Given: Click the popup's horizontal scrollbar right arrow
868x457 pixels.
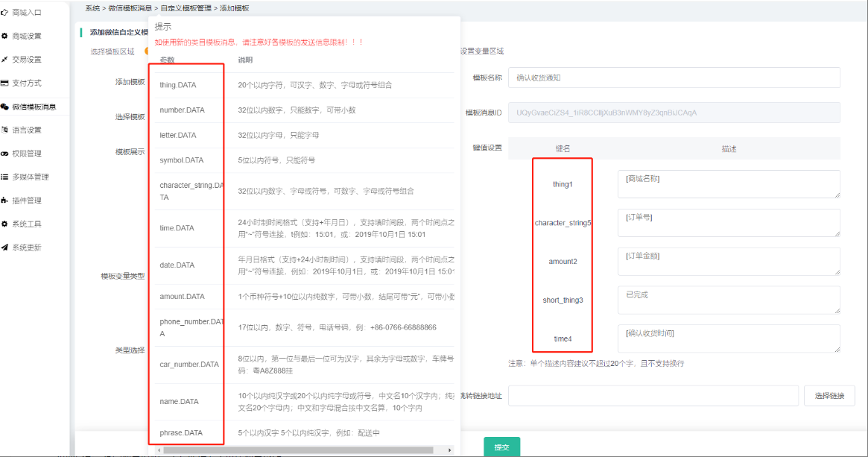Looking at the screenshot, I should 449,450.
